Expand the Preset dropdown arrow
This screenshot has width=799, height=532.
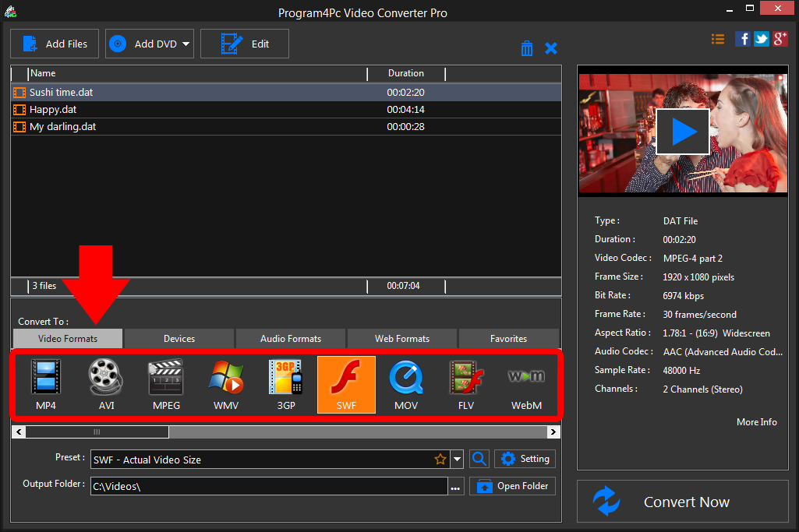(458, 460)
